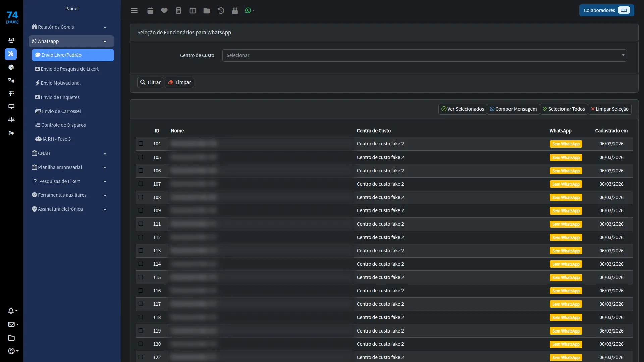Click the Filtrar button
The image size is (644, 362).
coord(150,82)
